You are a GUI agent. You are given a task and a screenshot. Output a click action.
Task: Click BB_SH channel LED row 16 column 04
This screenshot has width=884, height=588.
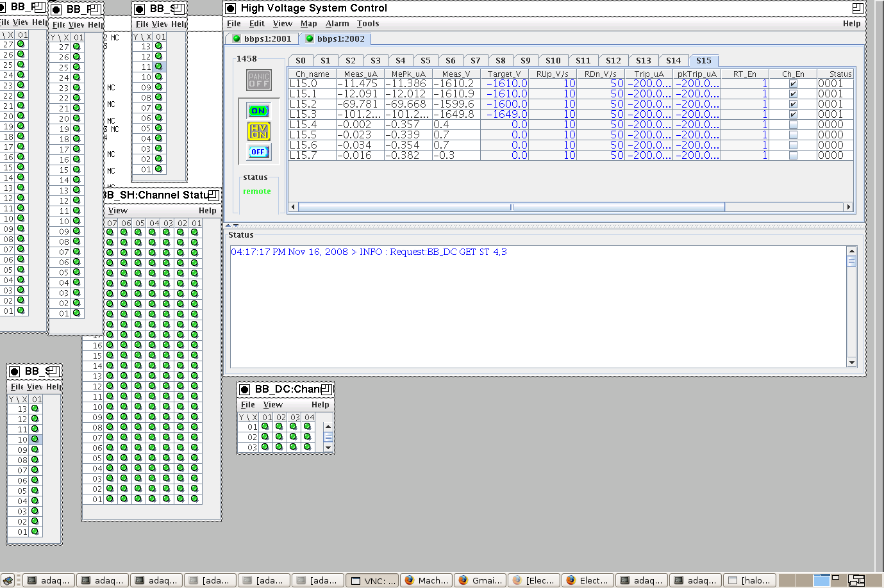click(x=153, y=345)
